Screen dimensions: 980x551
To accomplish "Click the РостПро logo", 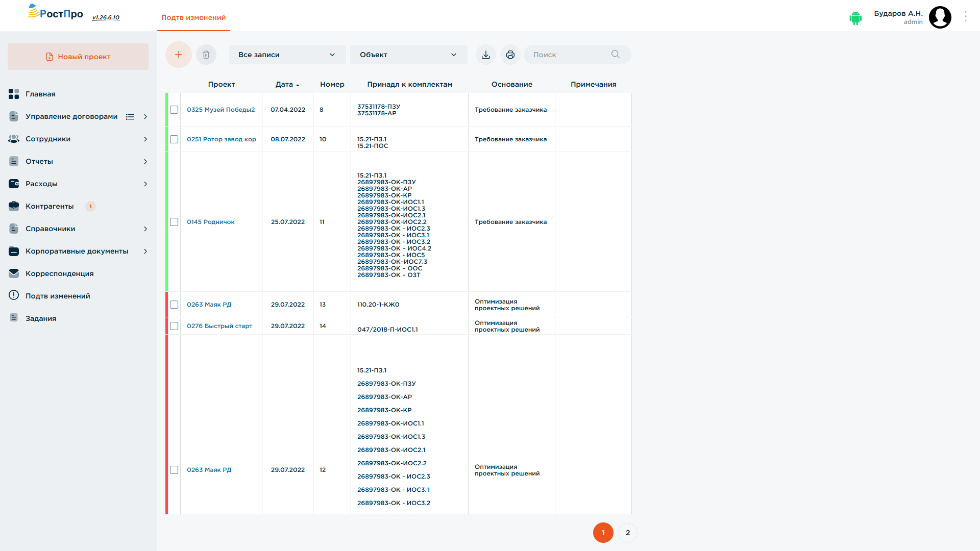I will click(56, 12).
